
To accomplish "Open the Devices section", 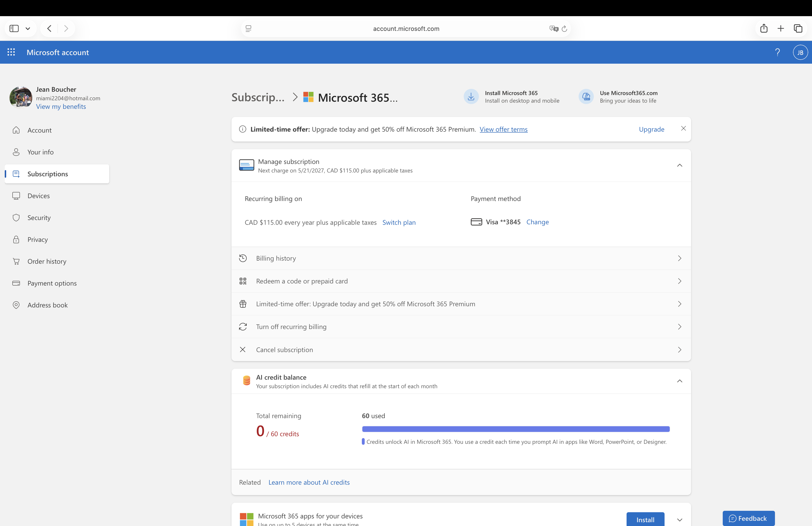I will coord(57,196).
